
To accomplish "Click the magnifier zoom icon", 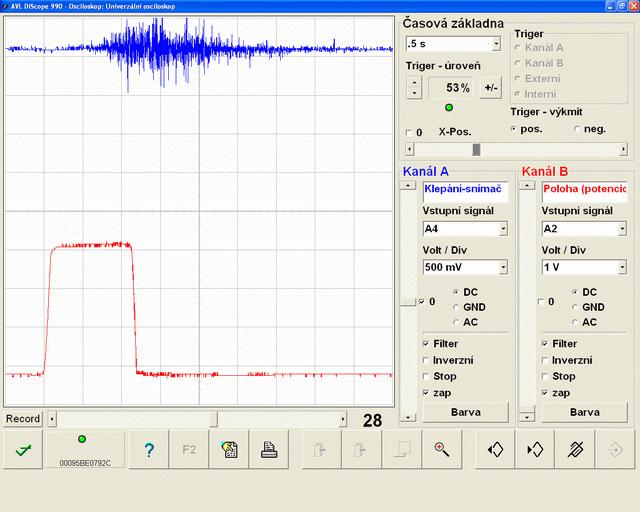I will (441, 450).
